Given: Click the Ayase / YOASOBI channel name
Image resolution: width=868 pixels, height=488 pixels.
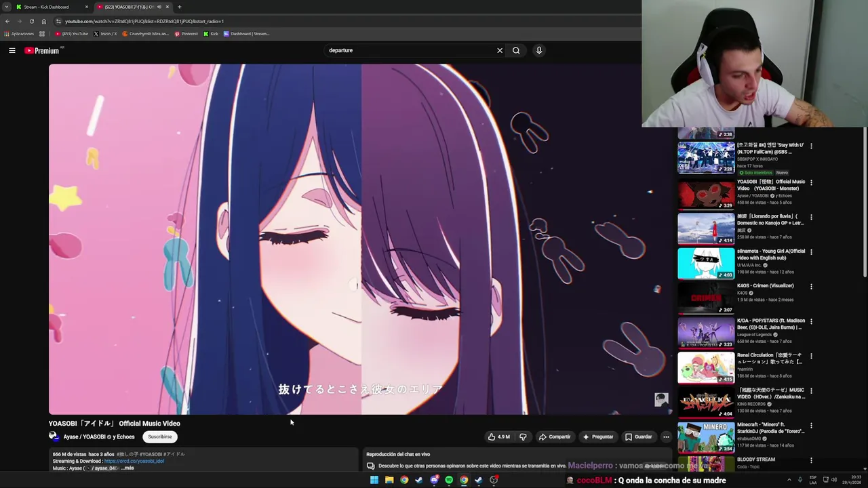Looking at the screenshot, I should click(99, 437).
